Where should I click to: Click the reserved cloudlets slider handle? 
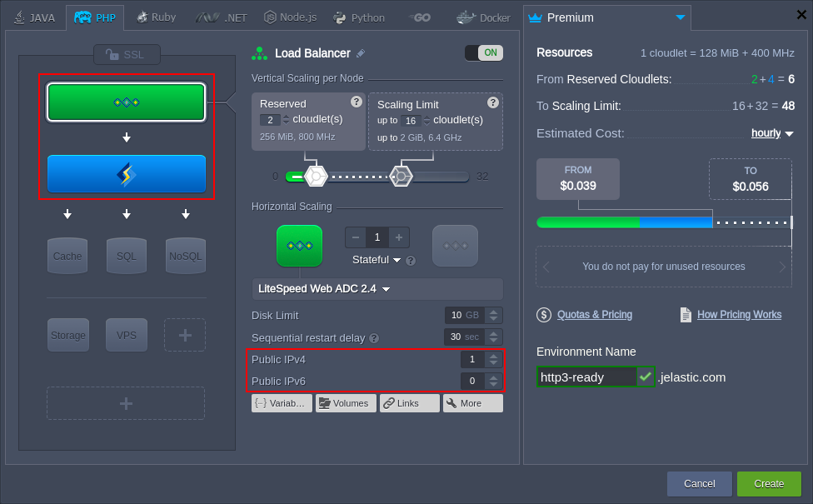[x=316, y=177]
